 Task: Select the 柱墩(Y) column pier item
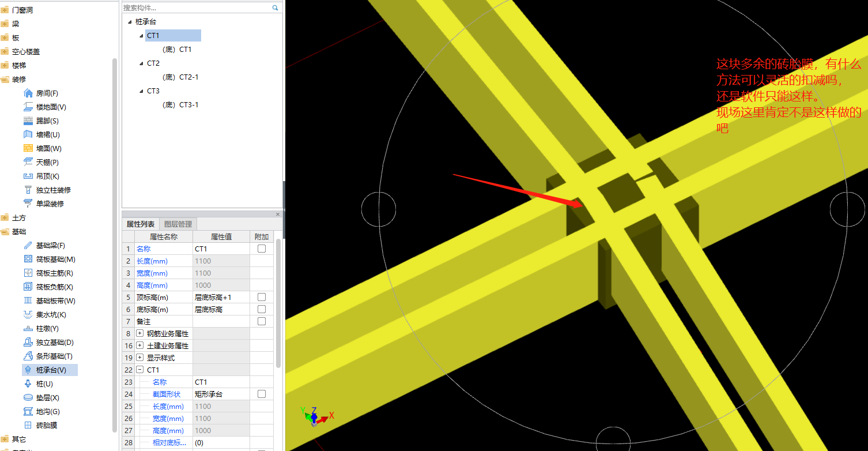click(x=40, y=329)
